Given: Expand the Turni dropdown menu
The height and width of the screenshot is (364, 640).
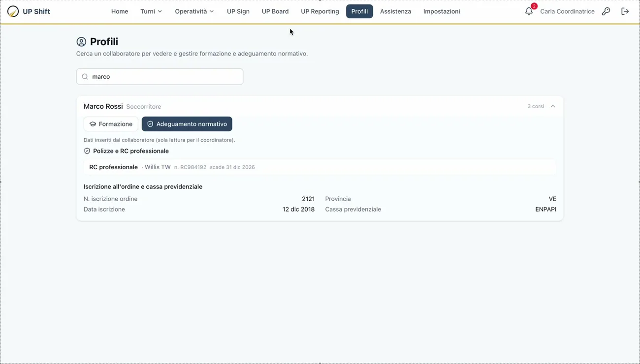Looking at the screenshot, I should 151,11.
